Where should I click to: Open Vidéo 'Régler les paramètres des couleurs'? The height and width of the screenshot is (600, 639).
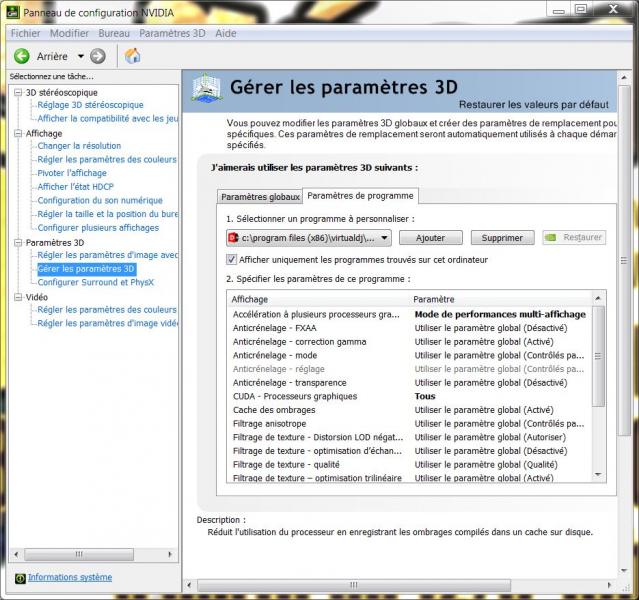tap(107, 310)
